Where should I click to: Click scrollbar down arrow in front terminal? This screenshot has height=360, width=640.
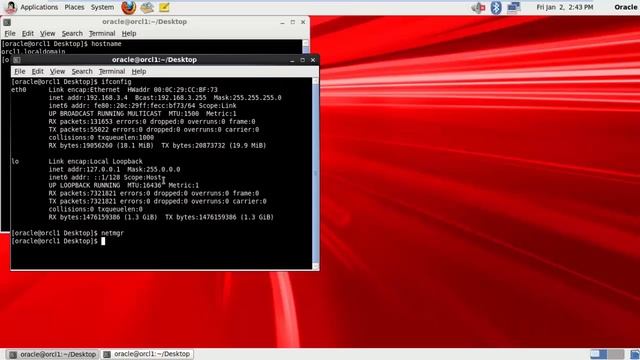point(316,267)
